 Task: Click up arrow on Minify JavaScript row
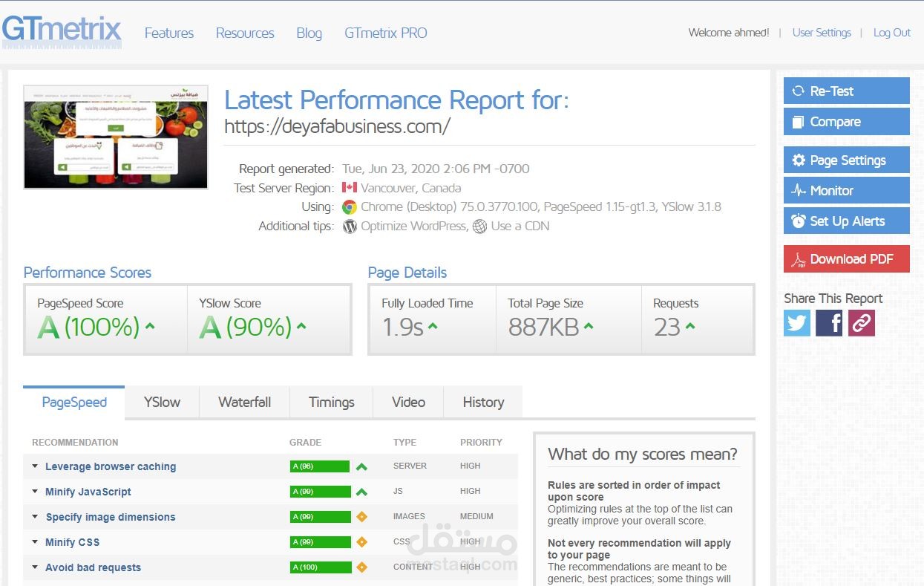tap(361, 492)
